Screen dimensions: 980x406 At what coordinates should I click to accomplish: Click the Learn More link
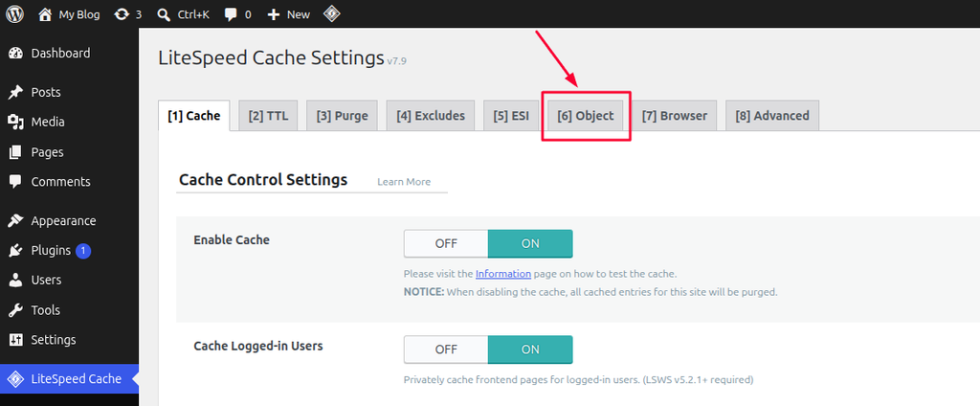[x=404, y=182]
